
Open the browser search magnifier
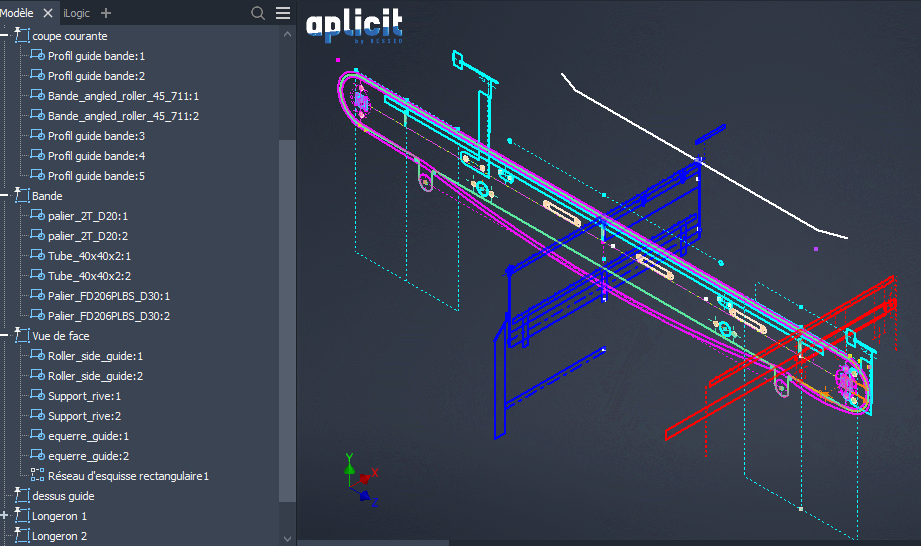(258, 13)
